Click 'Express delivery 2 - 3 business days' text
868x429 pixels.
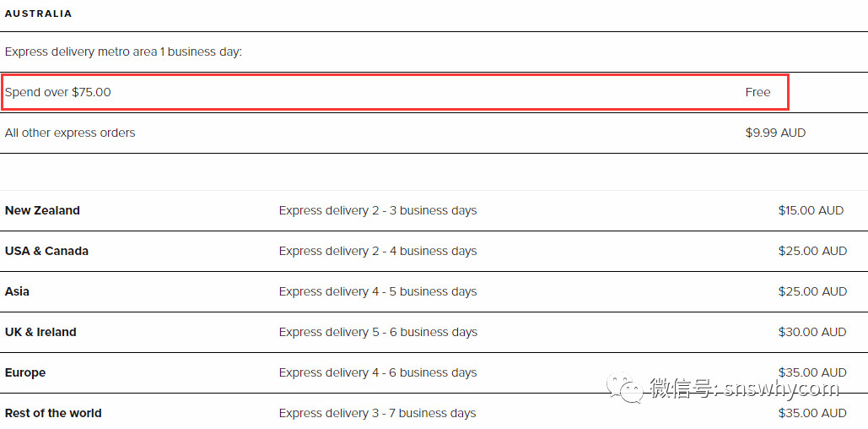tap(378, 210)
